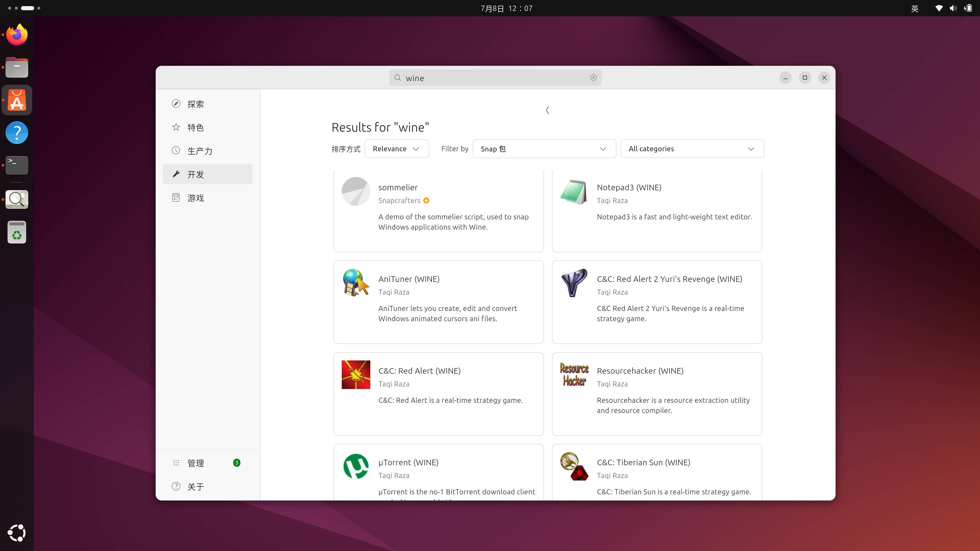Open C&C: Tiberian Sun (WINE) title

(643, 462)
